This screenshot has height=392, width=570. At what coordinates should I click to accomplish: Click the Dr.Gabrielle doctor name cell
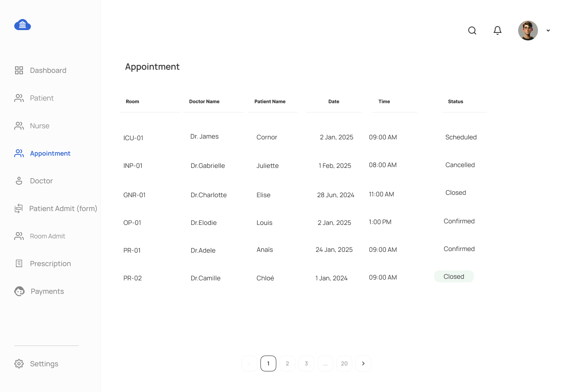pyautogui.click(x=208, y=166)
